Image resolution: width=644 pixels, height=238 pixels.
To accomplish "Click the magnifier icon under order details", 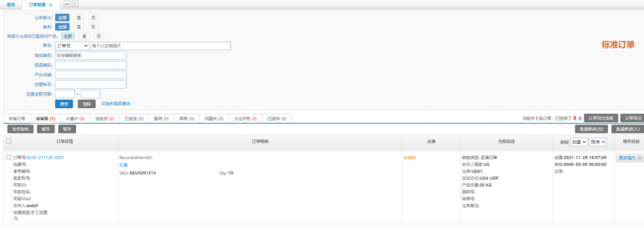I will 16,219.
